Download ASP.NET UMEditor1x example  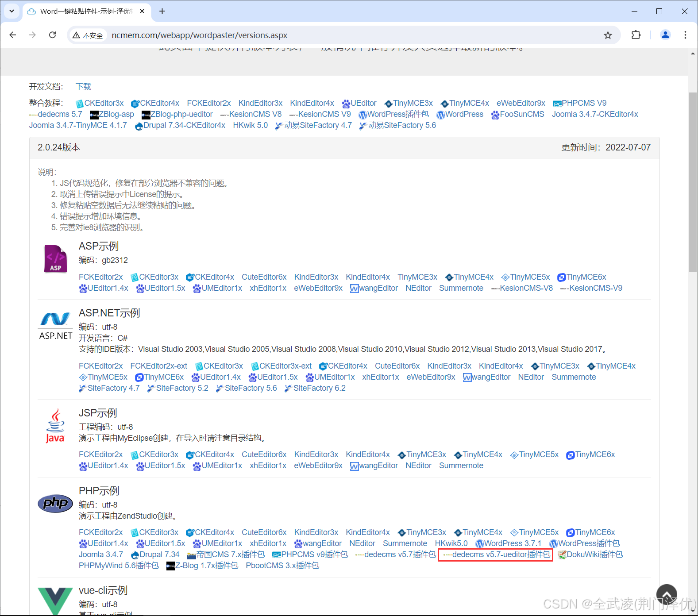coord(330,377)
